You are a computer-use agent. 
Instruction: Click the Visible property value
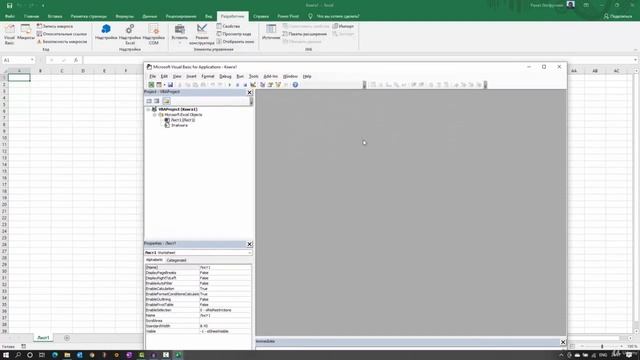[x=225, y=331]
